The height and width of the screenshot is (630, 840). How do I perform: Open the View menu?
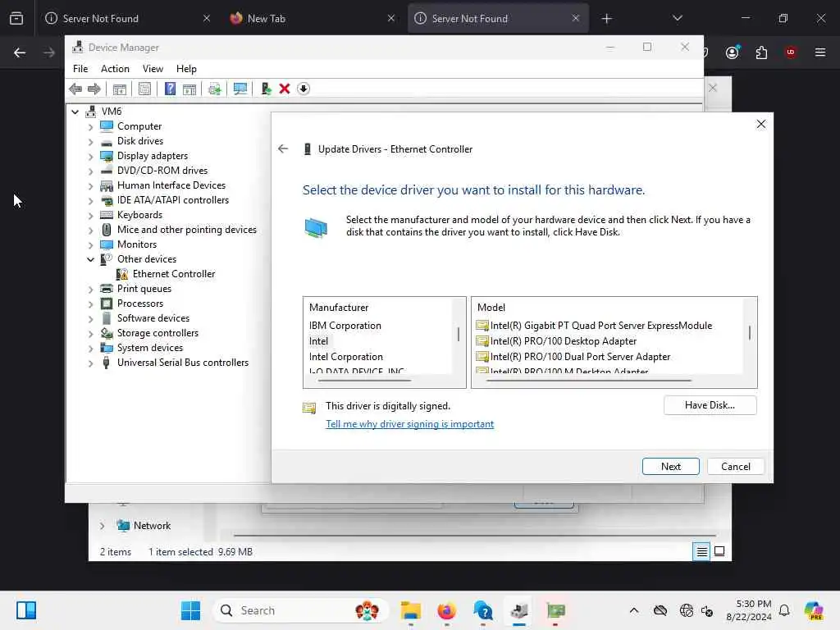[x=153, y=69]
